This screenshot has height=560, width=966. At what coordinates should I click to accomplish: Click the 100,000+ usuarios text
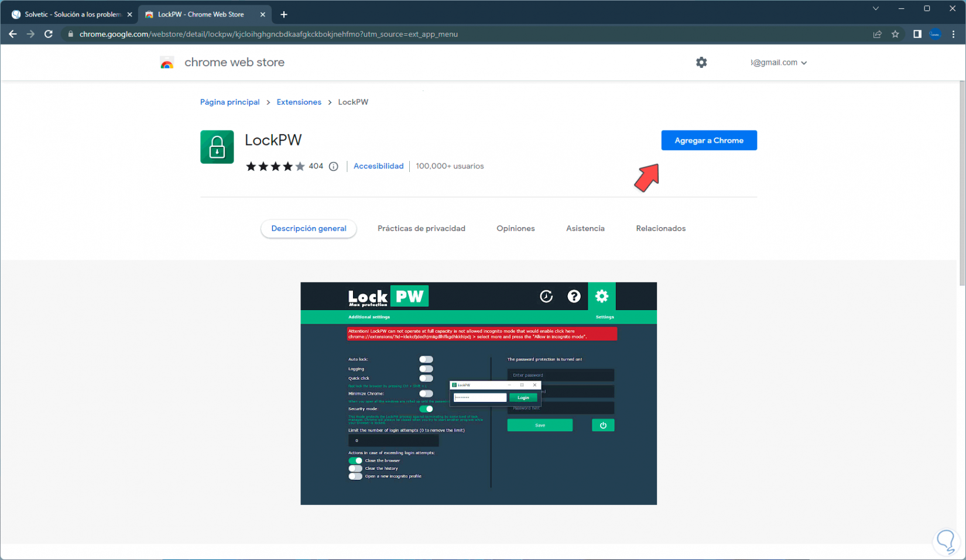pyautogui.click(x=450, y=166)
